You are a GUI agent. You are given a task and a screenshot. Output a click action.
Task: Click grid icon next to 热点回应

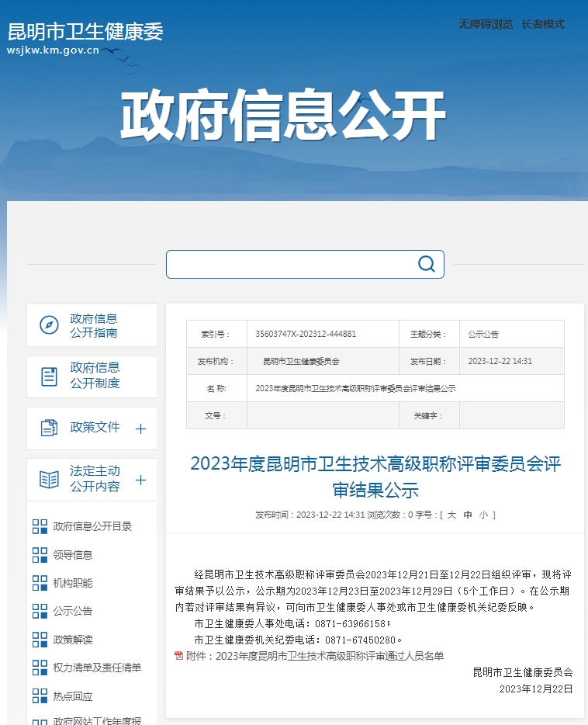(x=40, y=696)
